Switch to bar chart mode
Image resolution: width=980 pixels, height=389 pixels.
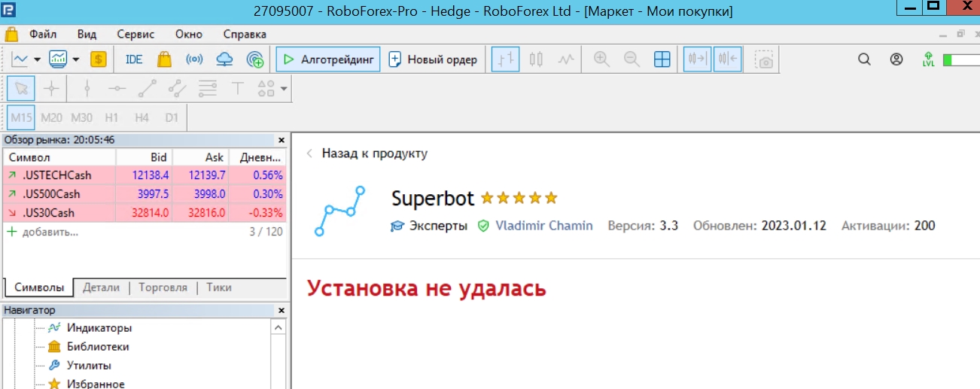click(x=505, y=59)
